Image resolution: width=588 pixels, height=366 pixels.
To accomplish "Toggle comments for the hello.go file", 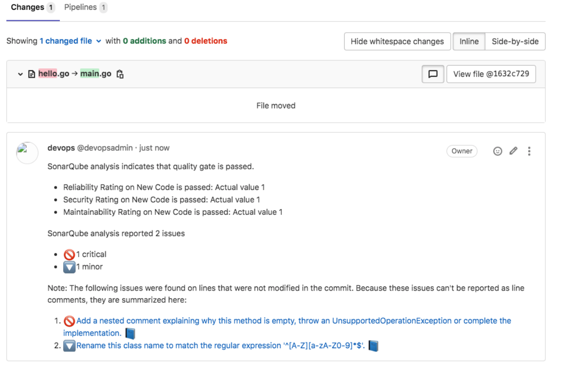I will pyautogui.click(x=433, y=74).
